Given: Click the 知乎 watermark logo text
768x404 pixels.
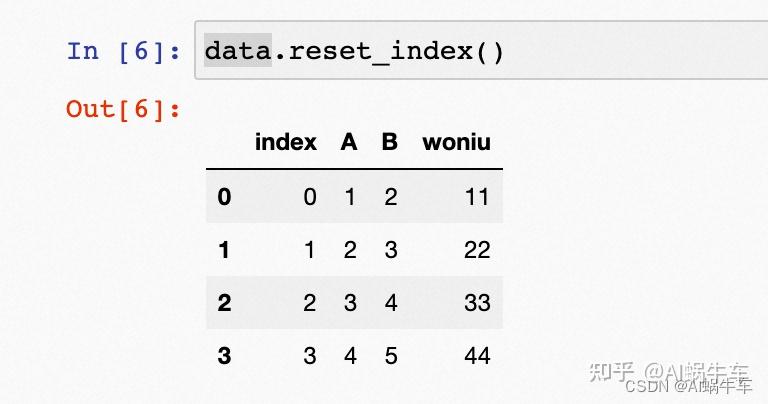Looking at the screenshot, I should pyautogui.click(x=611, y=372).
